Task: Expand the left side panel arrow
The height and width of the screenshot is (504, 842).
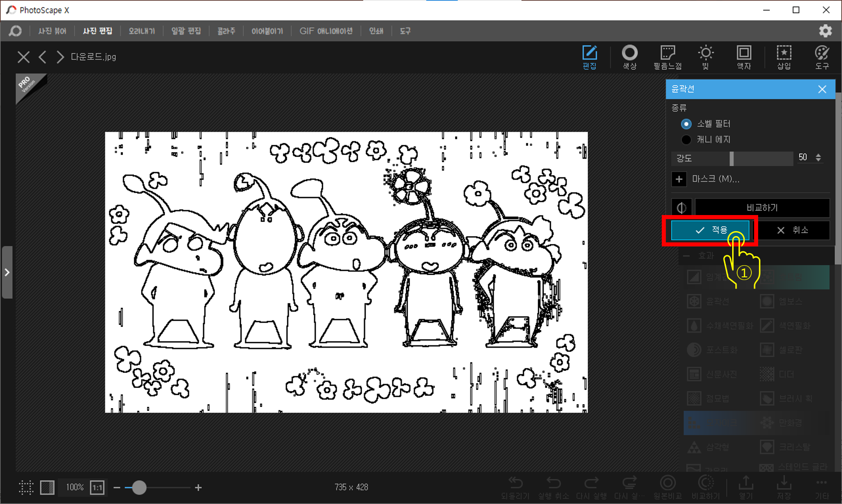Action: coord(7,272)
